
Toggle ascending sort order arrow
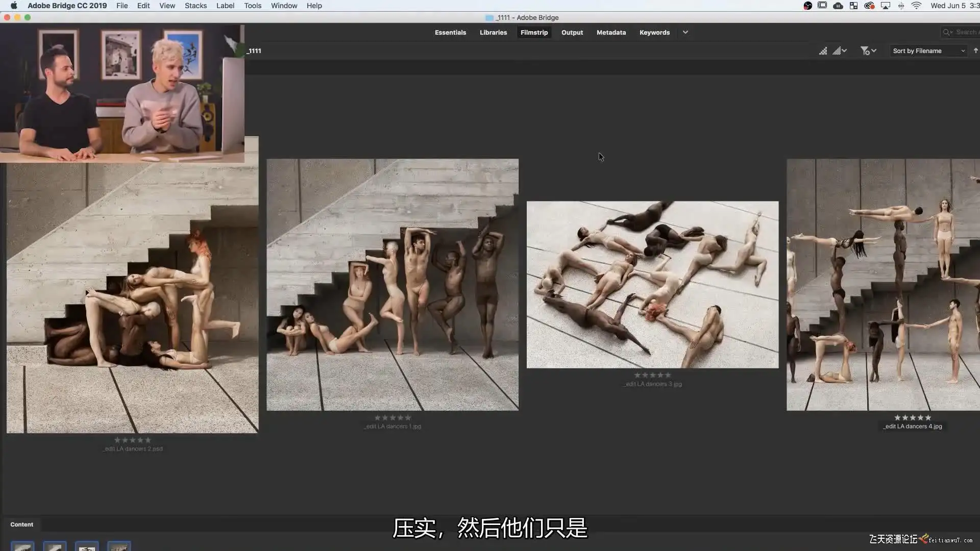(x=975, y=51)
